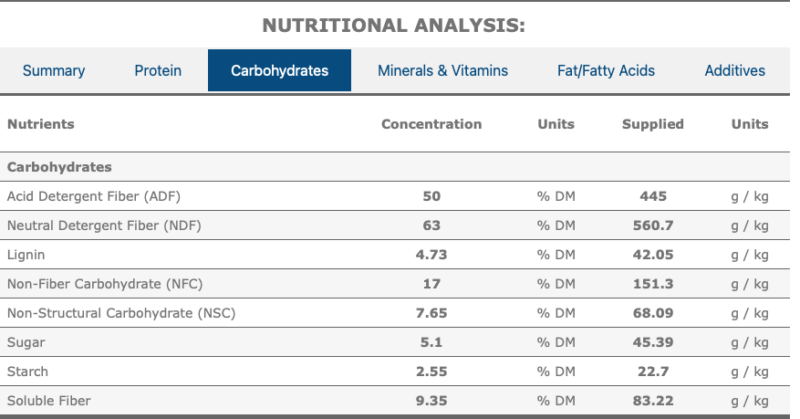The height and width of the screenshot is (419, 800).
Task: Select the Acid Detergent Fiber (ADF) row label
Action: [x=94, y=196]
